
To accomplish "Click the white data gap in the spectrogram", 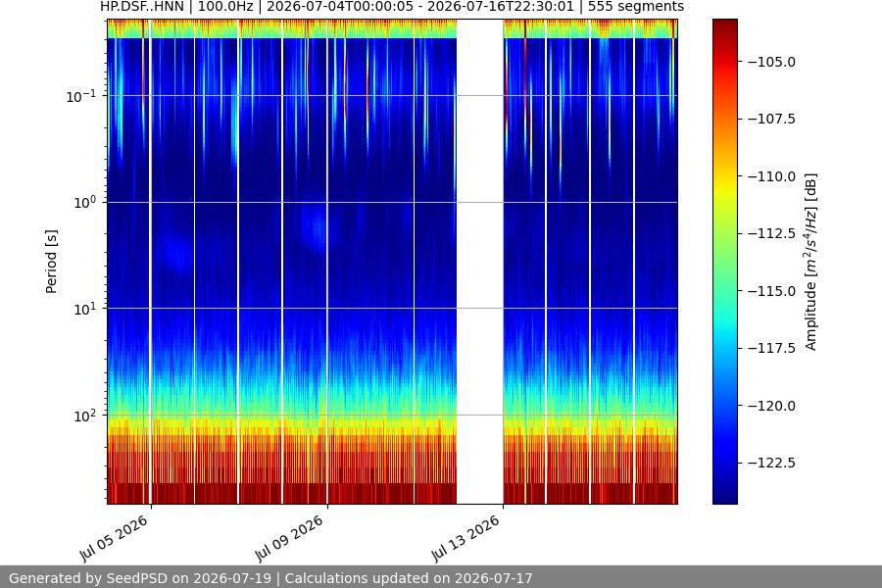I will tap(480, 262).
